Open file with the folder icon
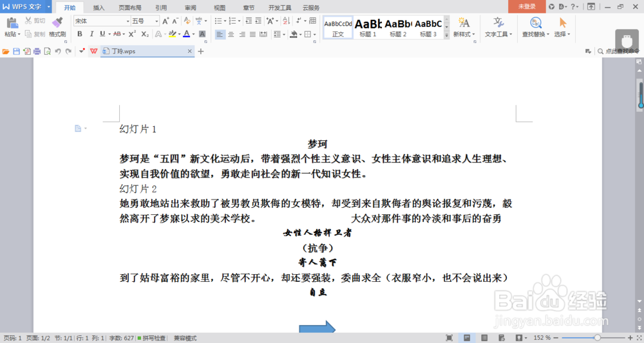Image resolution: width=644 pixels, height=343 pixels. click(6, 51)
